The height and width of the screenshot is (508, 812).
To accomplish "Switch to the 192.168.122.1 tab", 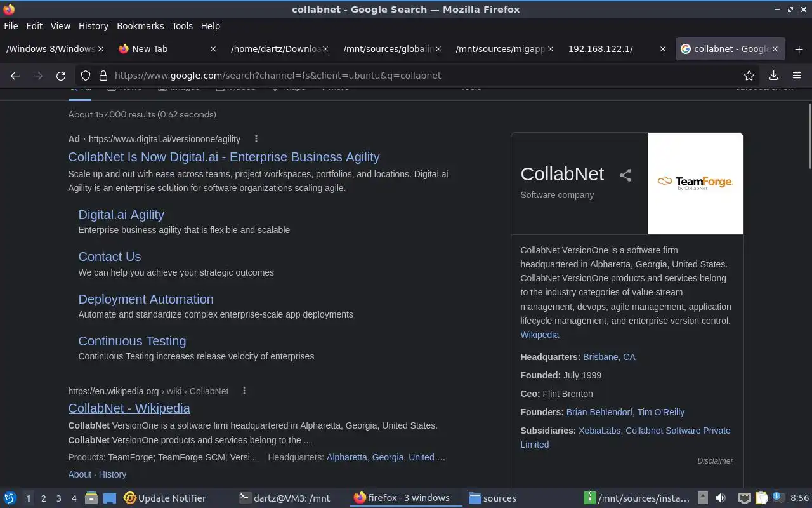I will (x=615, y=49).
